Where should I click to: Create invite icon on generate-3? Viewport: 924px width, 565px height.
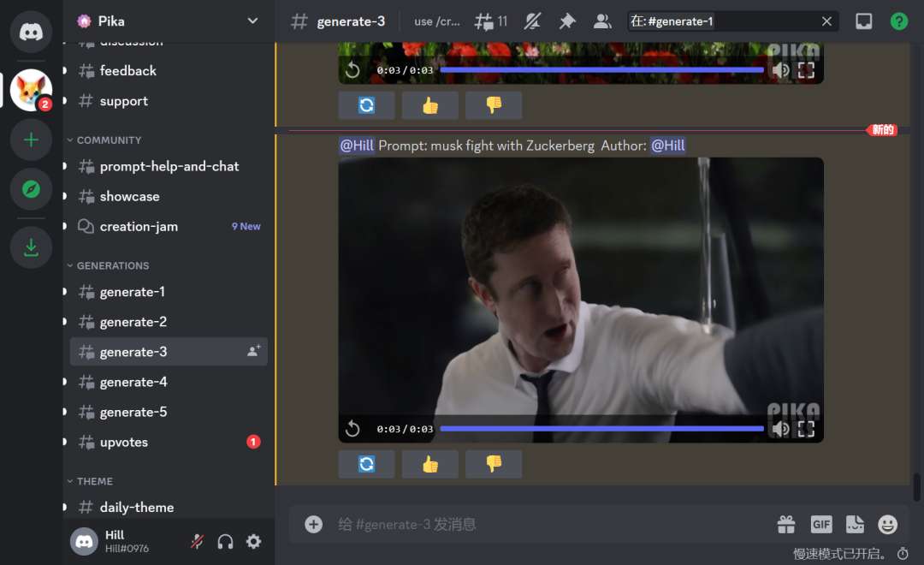pos(253,352)
